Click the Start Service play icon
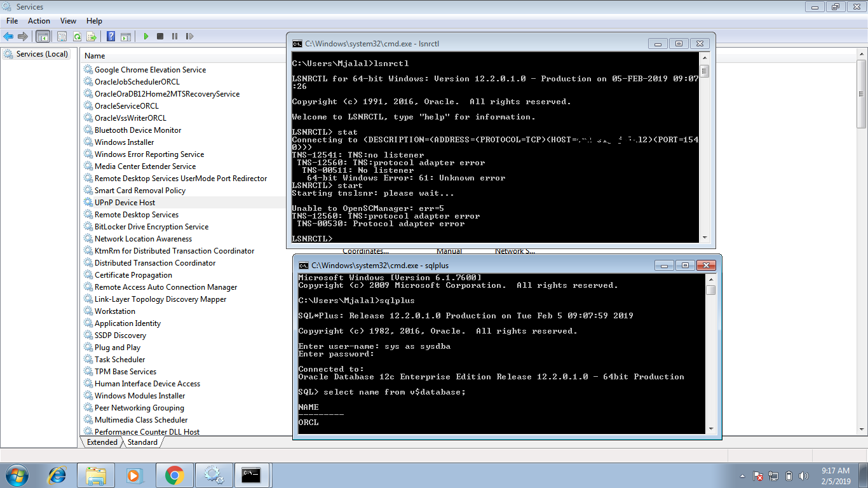Image resolution: width=868 pixels, height=488 pixels. point(146,37)
